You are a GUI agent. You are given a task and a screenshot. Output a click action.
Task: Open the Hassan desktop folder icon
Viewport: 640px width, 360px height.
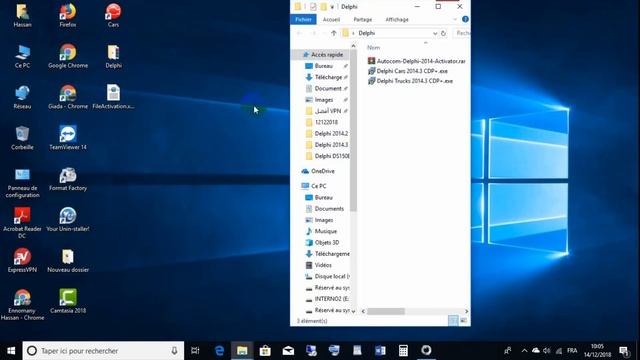click(x=22, y=15)
